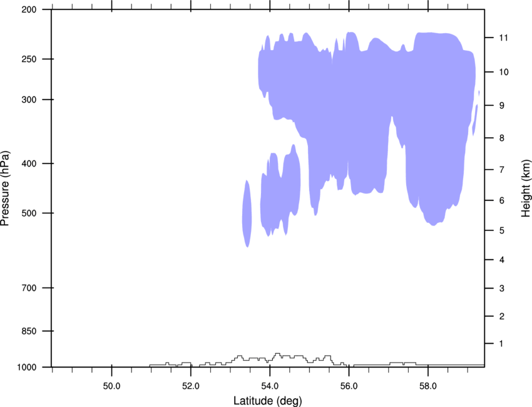532x407 pixels.
Task: Click the 50.0 latitude label
Action: point(111,386)
